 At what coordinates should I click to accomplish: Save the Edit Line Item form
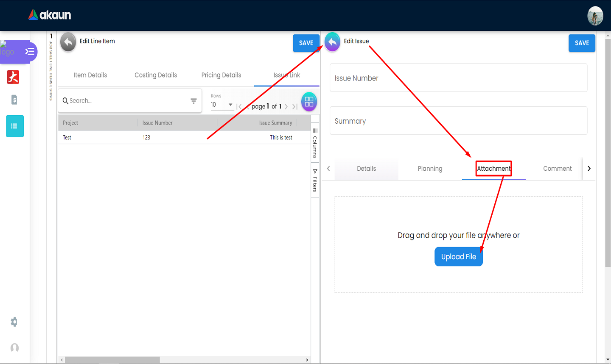pyautogui.click(x=306, y=43)
